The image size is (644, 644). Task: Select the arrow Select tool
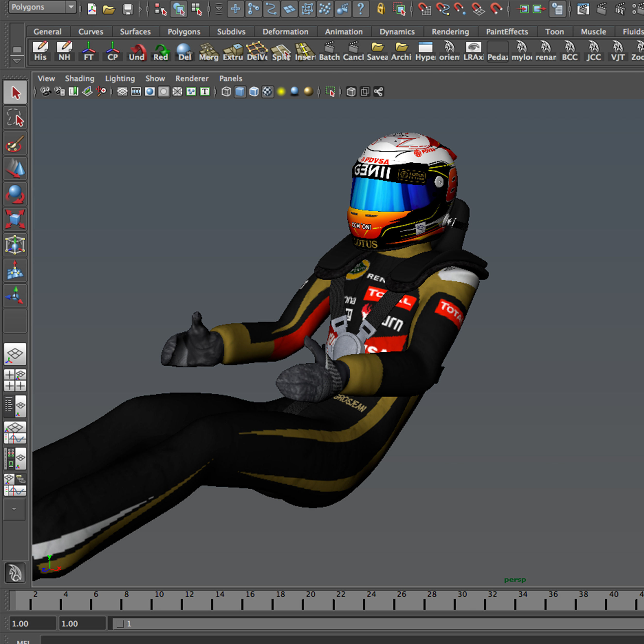[x=15, y=92]
